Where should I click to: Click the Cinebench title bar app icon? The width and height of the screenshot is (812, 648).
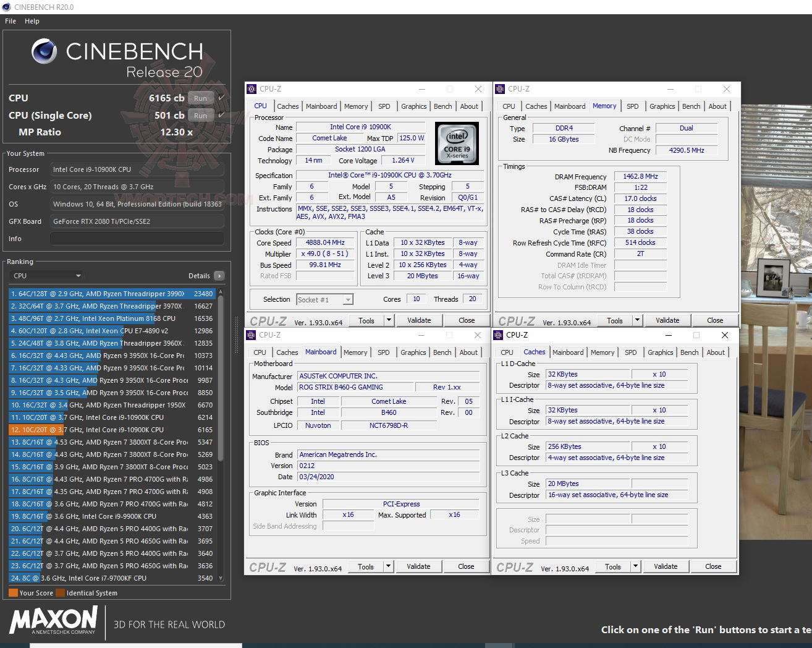point(7,7)
